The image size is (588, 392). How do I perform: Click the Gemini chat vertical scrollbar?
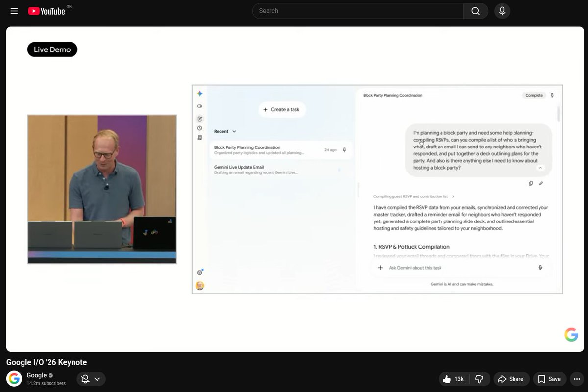coord(559,114)
